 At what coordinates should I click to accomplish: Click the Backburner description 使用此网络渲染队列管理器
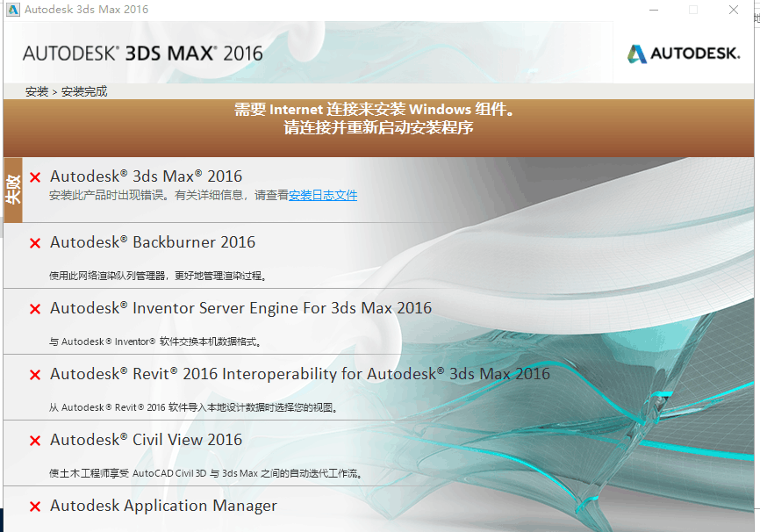pos(157,276)
